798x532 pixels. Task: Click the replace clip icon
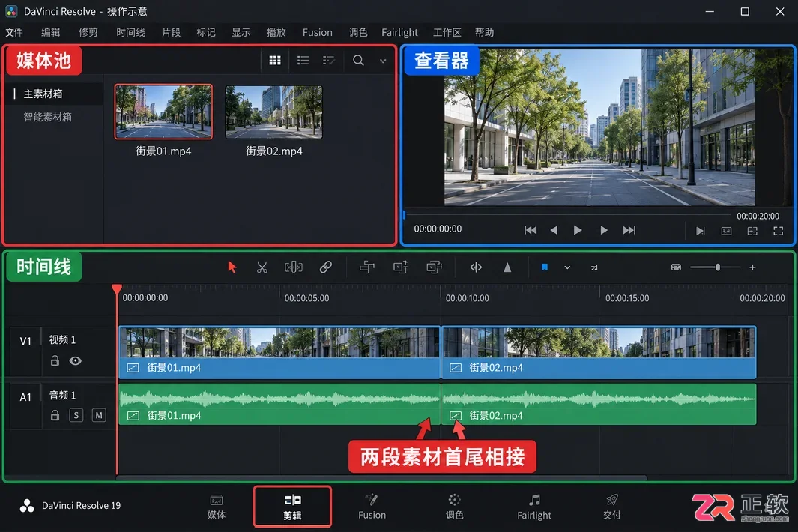click(434, 267)
